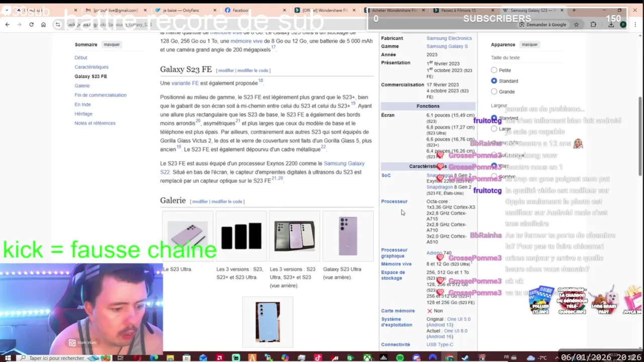Viewport: 644px width, 362px height.
Task: Close the je baise OnlyFans tab
Action: (x=215, y=10)
